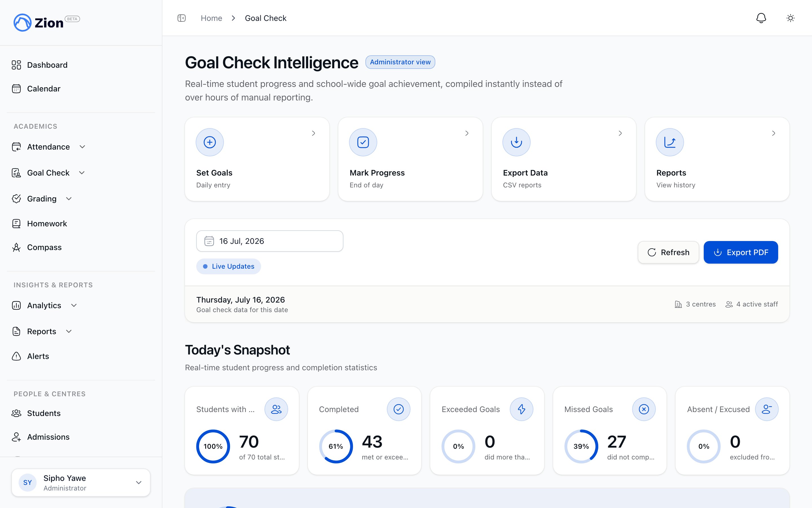Open the Export Data card arrow
This screenshot has height=508, width=812.
tap(620, 133)
